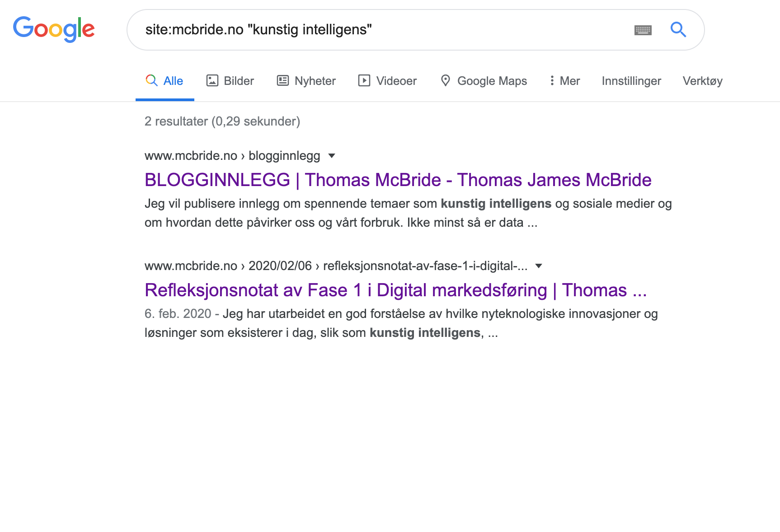Image resolution: width=780 pixels, height=532 pixels.
Task: Open the Verktøy tools option
Action: pyautogui.click(x=703, y=81)
